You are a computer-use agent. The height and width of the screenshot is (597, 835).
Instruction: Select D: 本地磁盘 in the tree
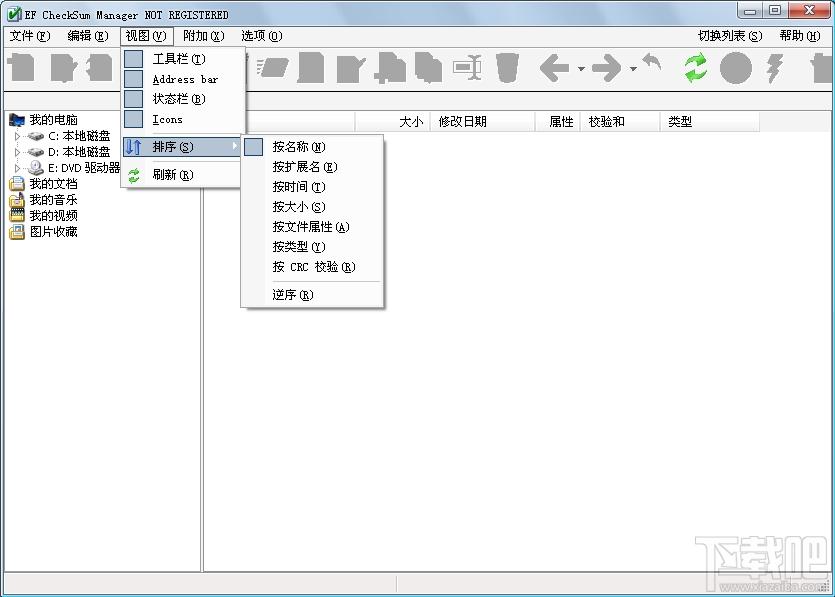pyautogui.click(x=79, y=152)
